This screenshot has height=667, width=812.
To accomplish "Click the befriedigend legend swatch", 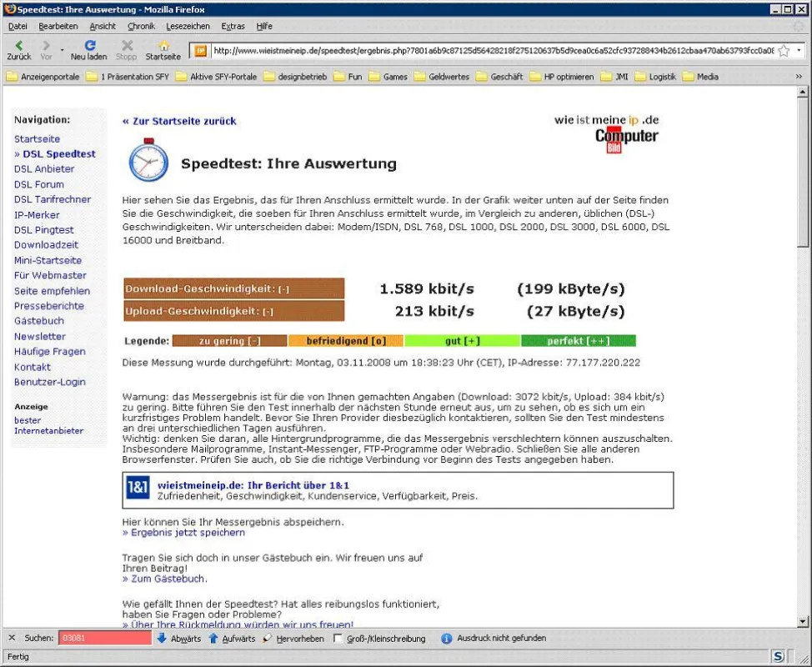I will tap(345, 341).
